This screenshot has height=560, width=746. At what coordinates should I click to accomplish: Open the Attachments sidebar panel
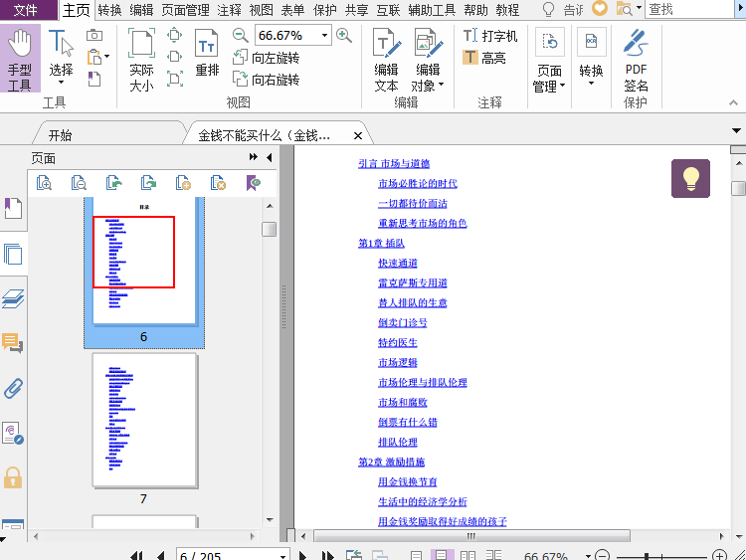(13, 388)
